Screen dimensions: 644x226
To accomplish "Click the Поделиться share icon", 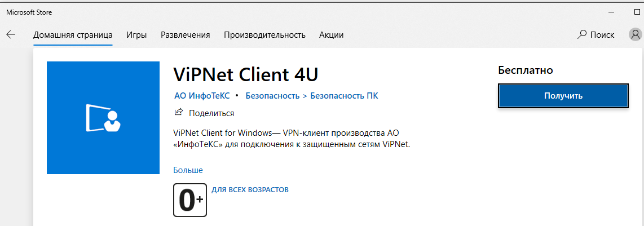I will pos(179,113).
